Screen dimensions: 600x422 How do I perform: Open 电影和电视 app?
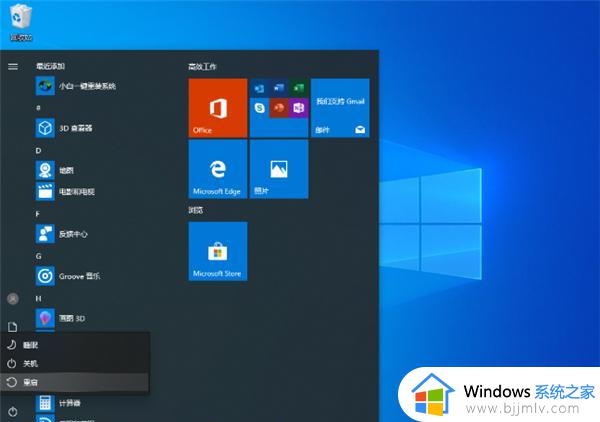[x=65, y=191]
